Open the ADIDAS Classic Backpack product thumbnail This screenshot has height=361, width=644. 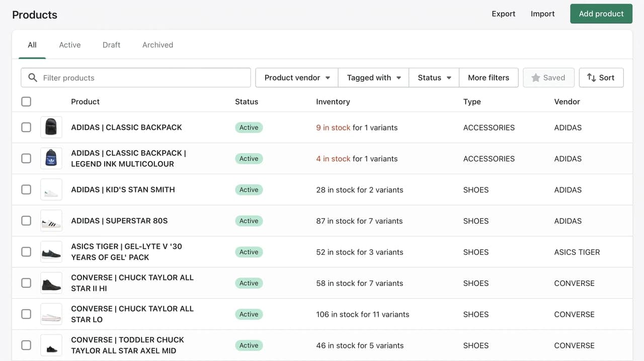tap(51, 127)
